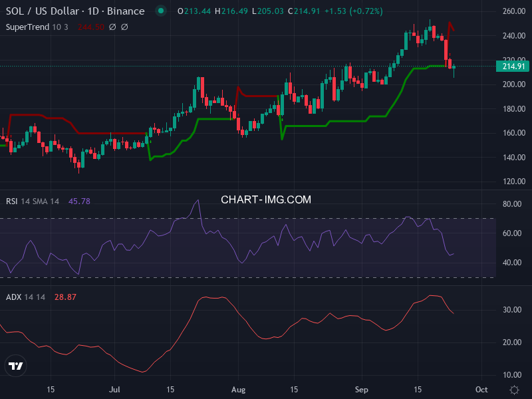532x399 pixels.
Task: Click the Sep label on time axis
Action: tap(361, 390)
